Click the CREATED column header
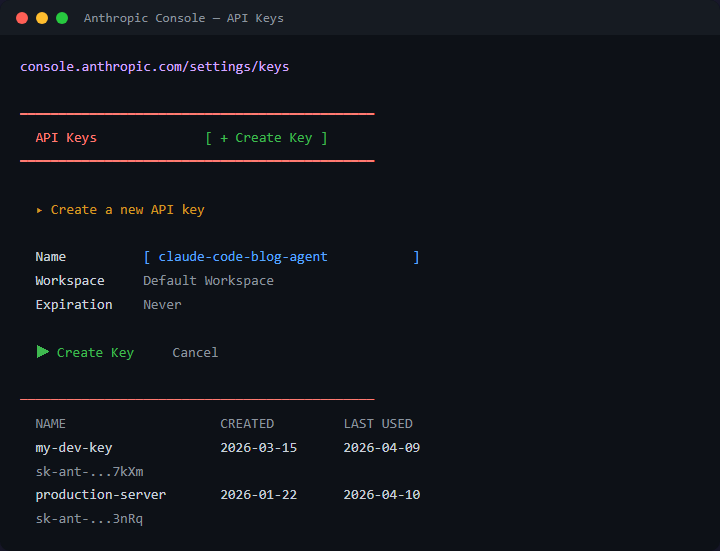This screenshot has height=551, width=720. point(247,423)
